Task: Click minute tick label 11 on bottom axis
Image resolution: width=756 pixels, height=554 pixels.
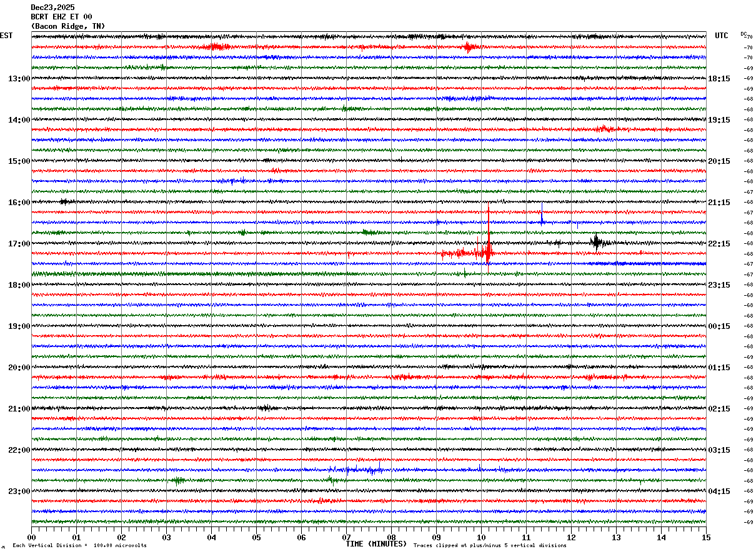Action: click(526, 537)
